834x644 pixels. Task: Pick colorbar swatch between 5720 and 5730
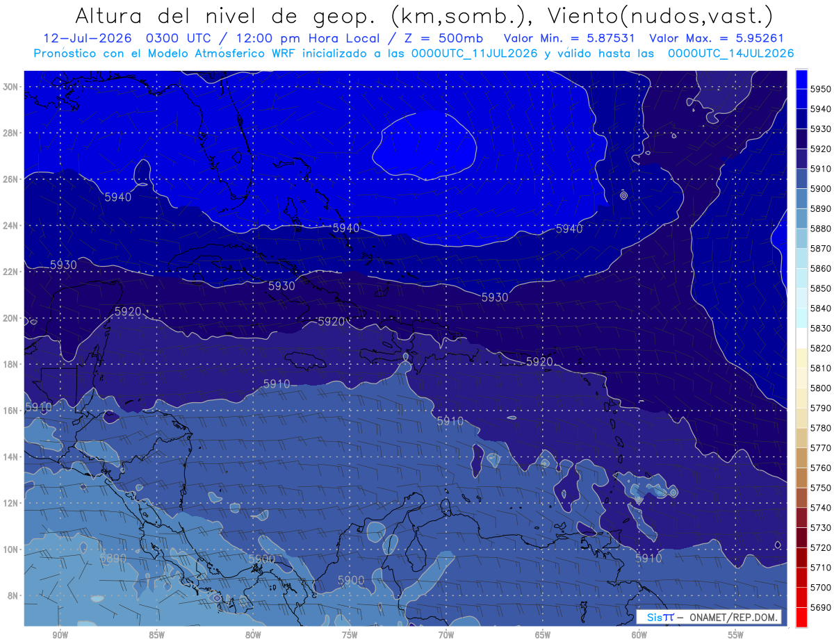[x=801, y=538]
